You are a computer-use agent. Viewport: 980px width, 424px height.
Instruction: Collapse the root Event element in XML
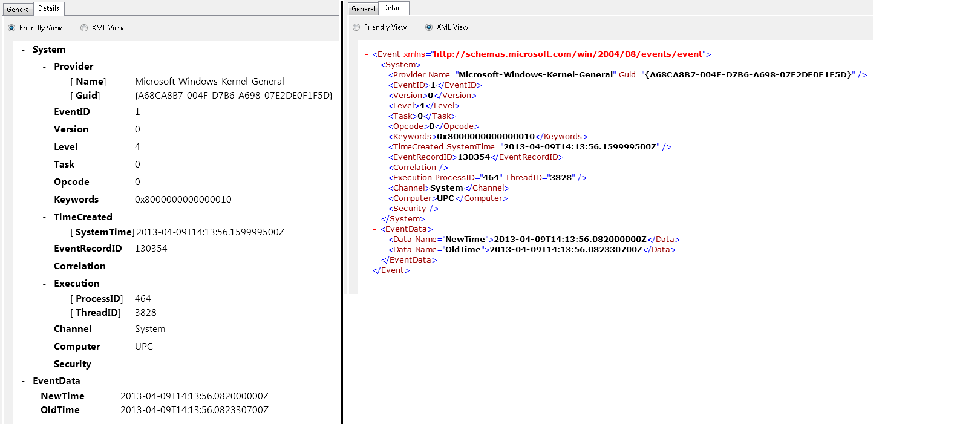click(x=367, y=54)
